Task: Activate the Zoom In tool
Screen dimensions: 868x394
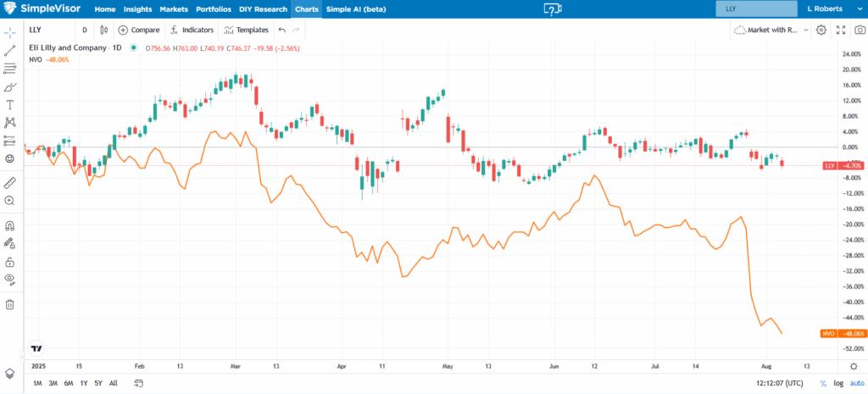Action: (10, 201)
